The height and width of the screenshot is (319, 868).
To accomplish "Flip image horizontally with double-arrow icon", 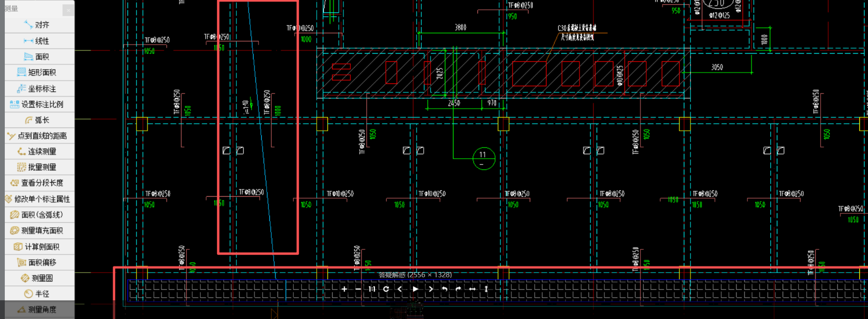I will pos(472,289).
